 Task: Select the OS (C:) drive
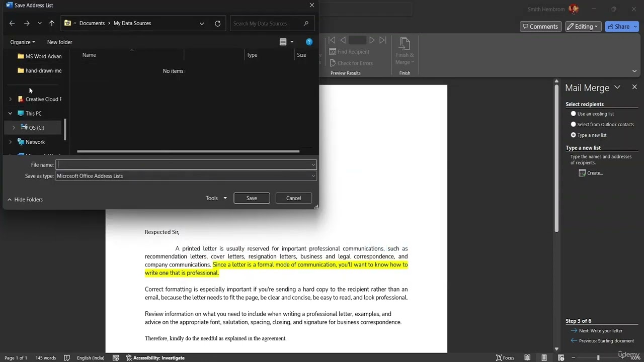tap(33, 128)
